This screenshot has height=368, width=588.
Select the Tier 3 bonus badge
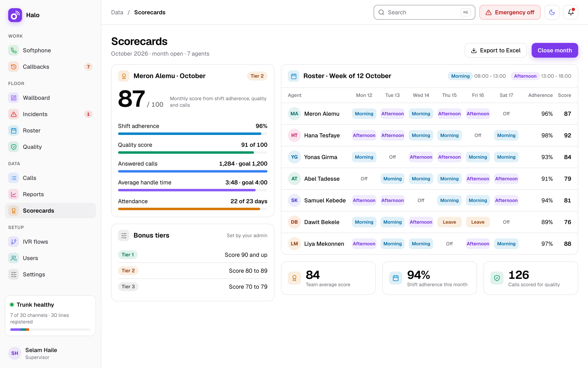(x=128, y=287)
